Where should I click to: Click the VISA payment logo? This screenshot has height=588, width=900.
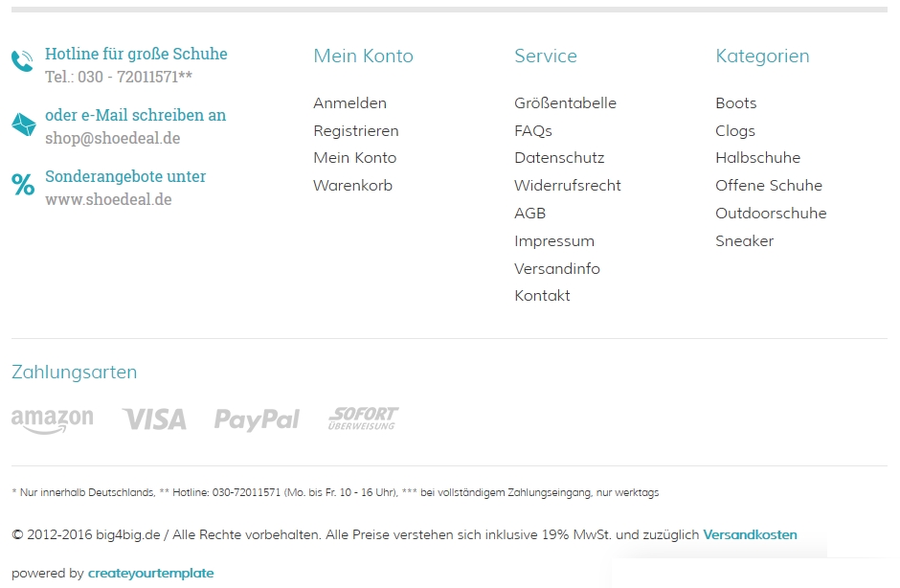point(154,419)
